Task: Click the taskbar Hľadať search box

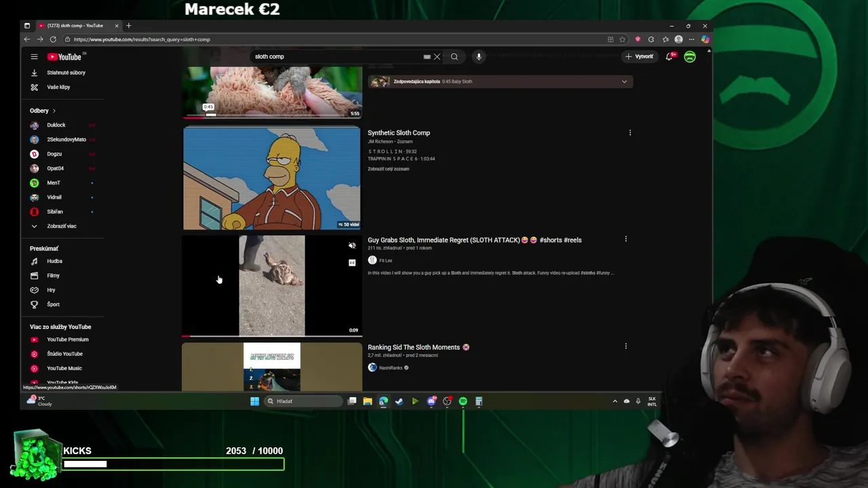Action: point(304,401)
